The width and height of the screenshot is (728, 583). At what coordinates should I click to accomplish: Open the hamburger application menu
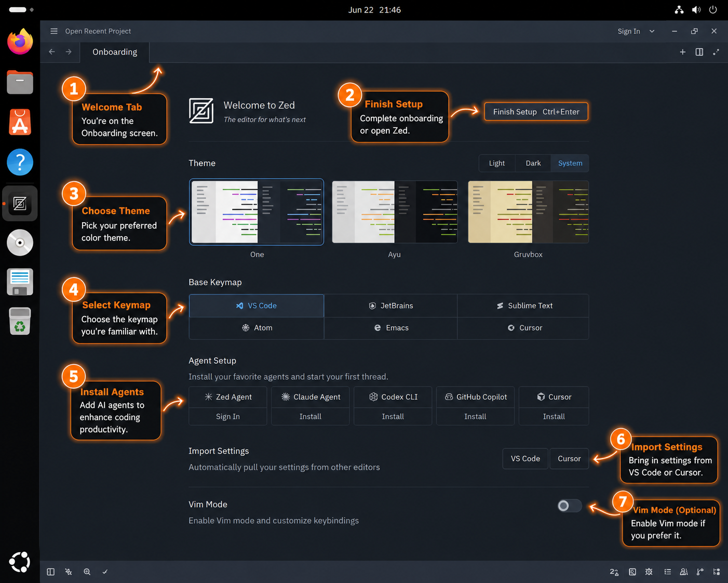54,31
